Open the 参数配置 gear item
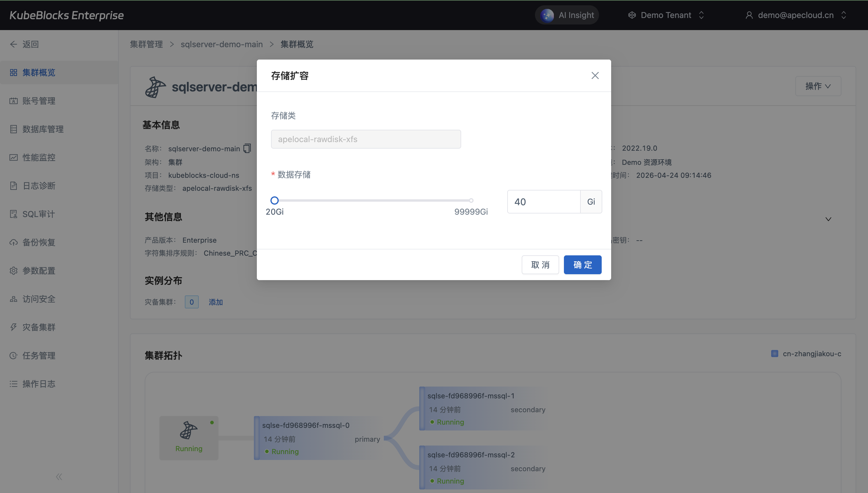Viewport: 868px width, 493px height. (x=39, y=271)
